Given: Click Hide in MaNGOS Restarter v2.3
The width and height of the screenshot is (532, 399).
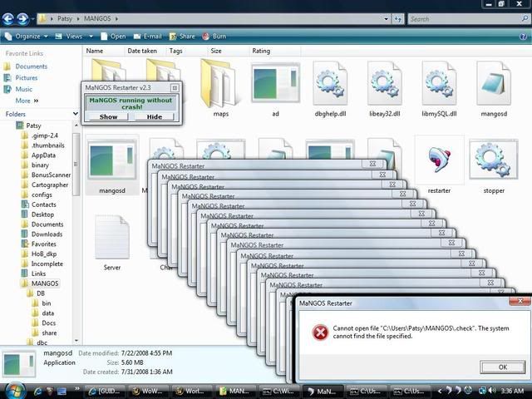Looking at the screenshot, I should (x=155, y=116).
